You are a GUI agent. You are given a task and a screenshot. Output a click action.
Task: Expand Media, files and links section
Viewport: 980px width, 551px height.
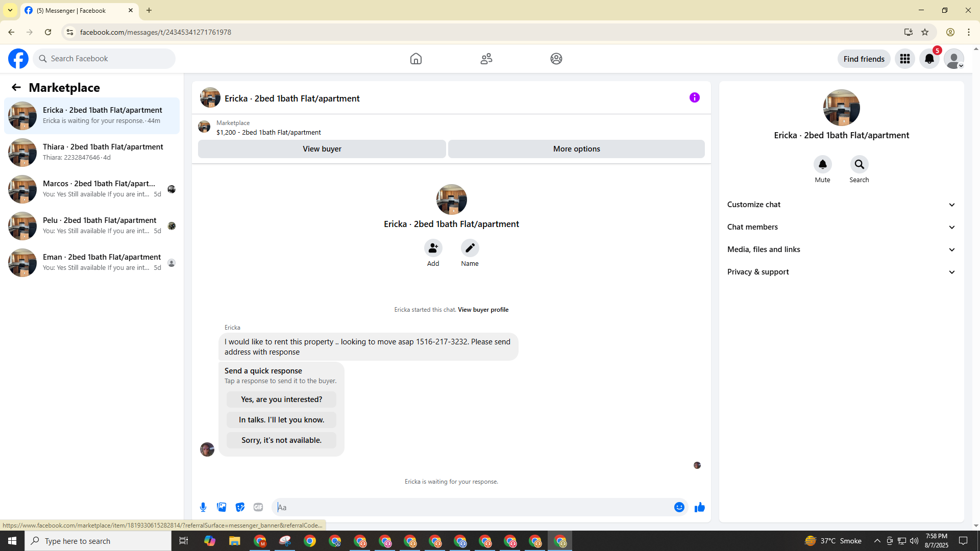click(x=841, y=249)
